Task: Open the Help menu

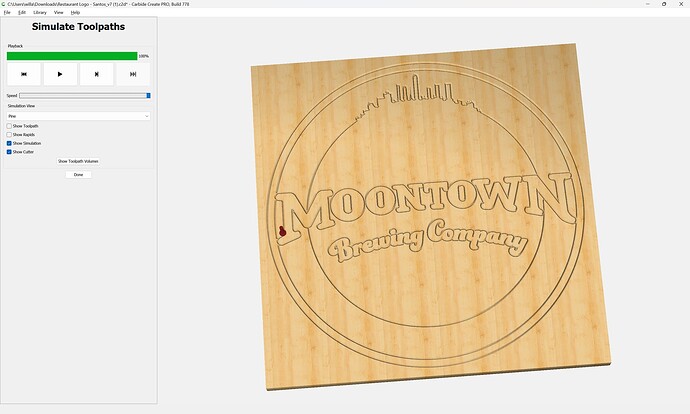Action: pos(75,12)
